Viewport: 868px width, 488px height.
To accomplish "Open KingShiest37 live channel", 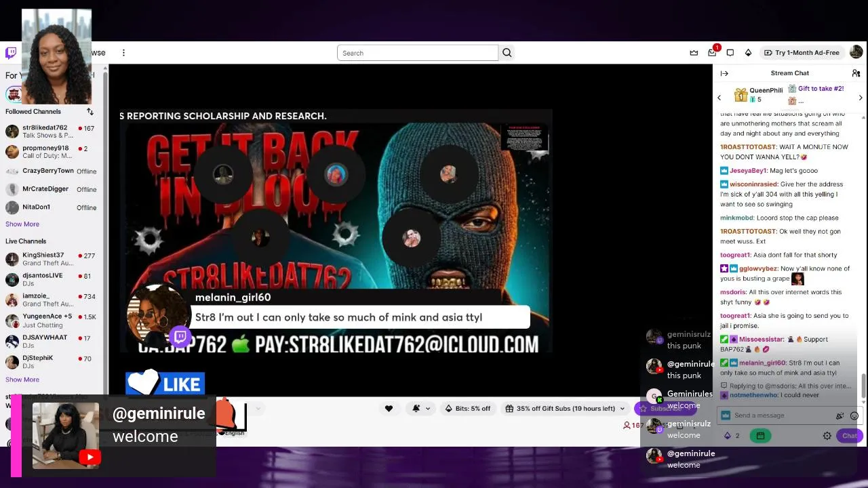I will click(x=52, y=259).
